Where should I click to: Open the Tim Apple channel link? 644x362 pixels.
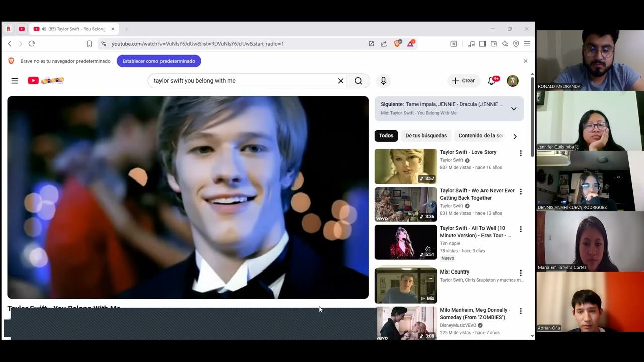tap(450, 244)
